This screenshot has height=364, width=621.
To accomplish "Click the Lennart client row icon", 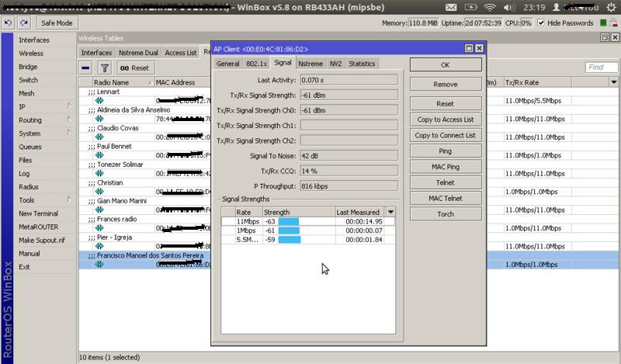I will [99, 100].
